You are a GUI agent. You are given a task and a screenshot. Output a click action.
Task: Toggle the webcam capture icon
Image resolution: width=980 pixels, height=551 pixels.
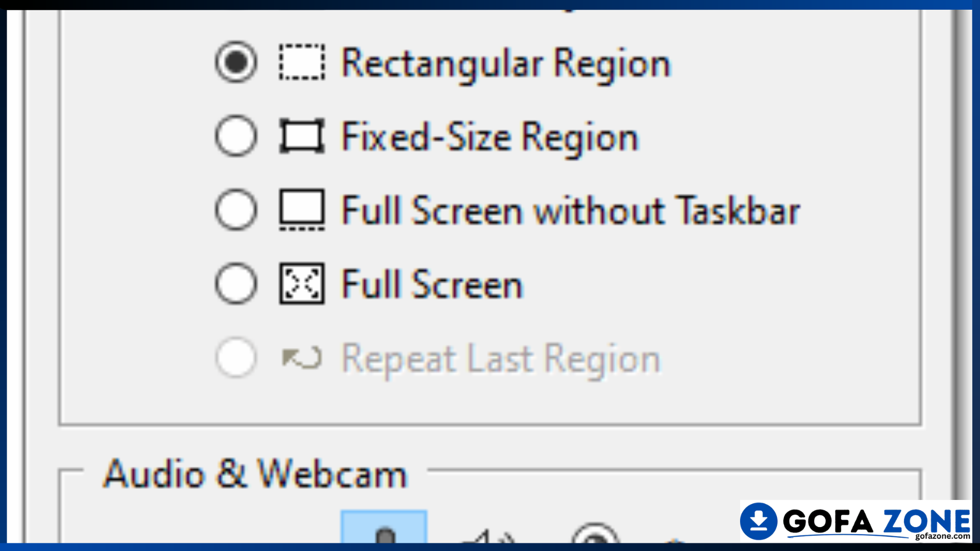click(595, 533)
